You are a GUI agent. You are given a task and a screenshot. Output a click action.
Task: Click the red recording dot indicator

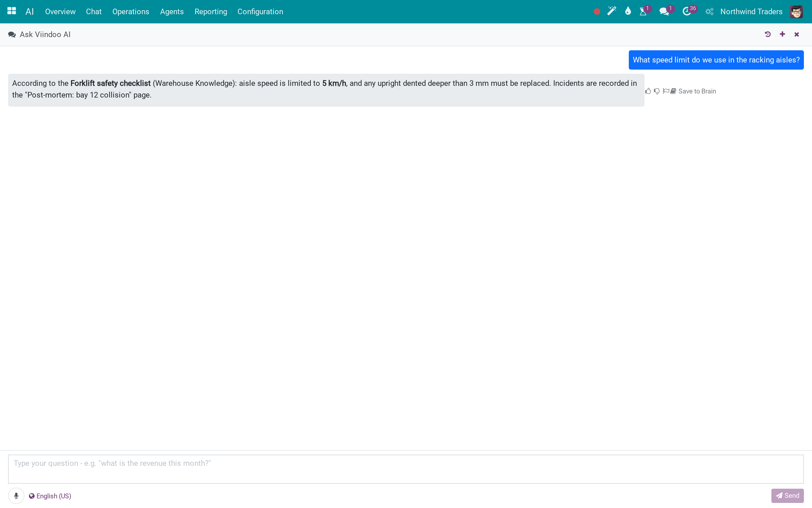597,12
